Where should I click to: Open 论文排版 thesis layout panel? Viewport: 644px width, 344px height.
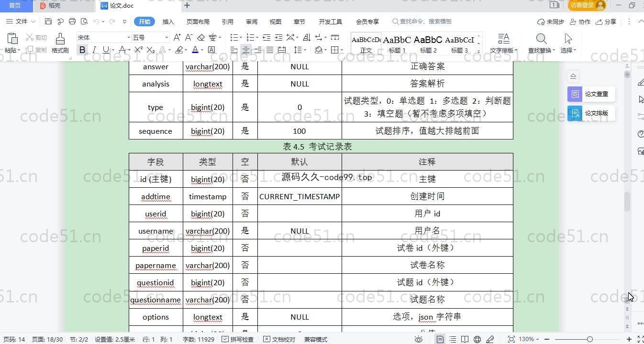[x=591, y=113]
